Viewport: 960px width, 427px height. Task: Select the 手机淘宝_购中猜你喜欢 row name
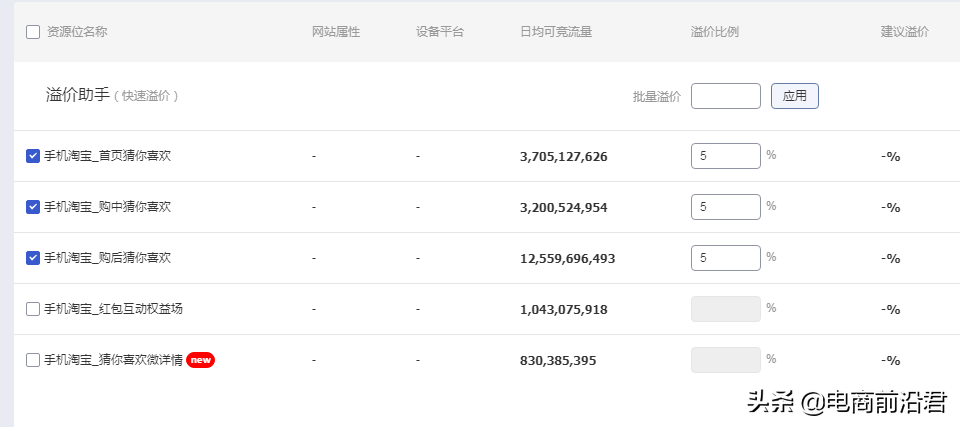107,206
